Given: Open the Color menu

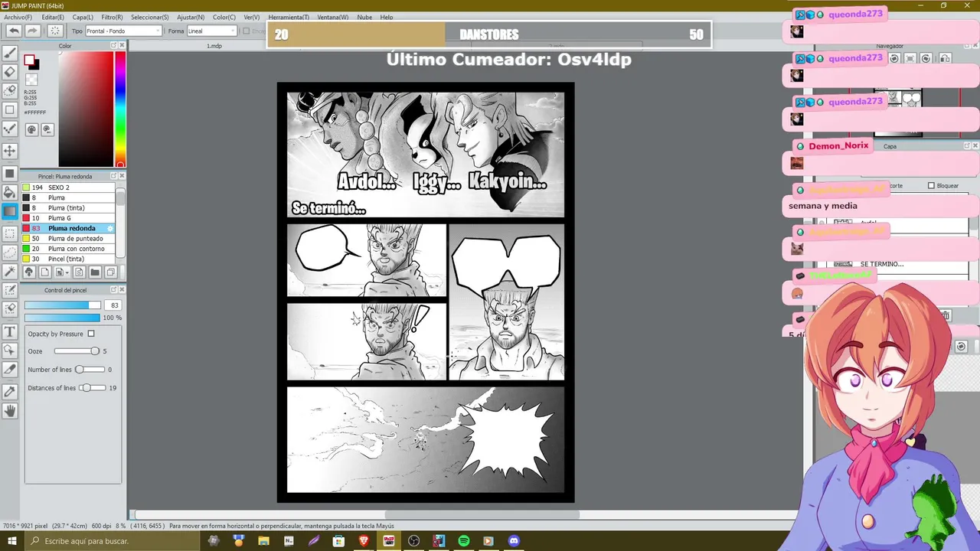Looking at the screenshot, I should click(x=224, y=17).
